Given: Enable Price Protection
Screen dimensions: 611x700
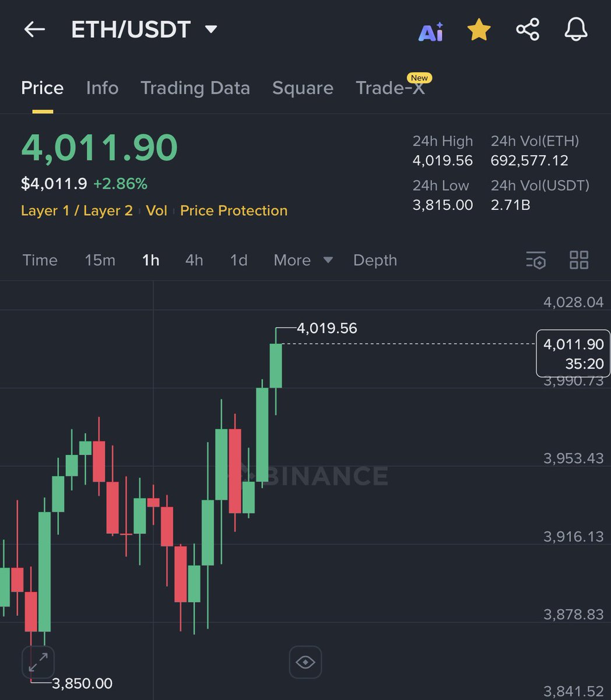Looking at the screenshot, I should 234,211.
